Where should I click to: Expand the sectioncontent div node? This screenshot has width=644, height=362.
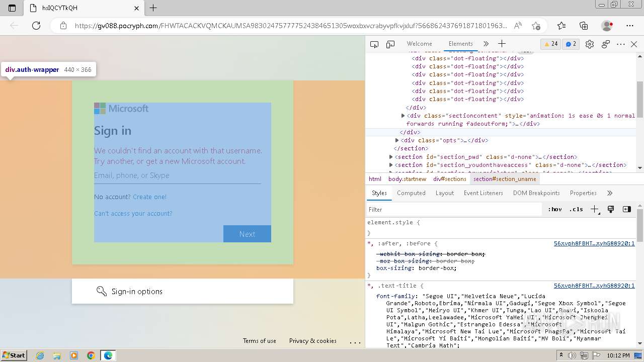tap(403, 116)
